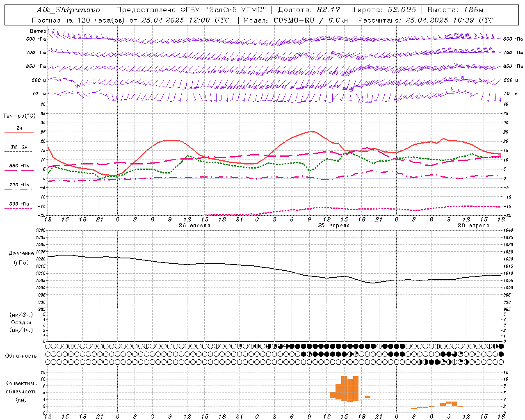Click the (км) convective cloud unit label
The height and width of the screenshot is (420, 525).
[x=21, y=399]
